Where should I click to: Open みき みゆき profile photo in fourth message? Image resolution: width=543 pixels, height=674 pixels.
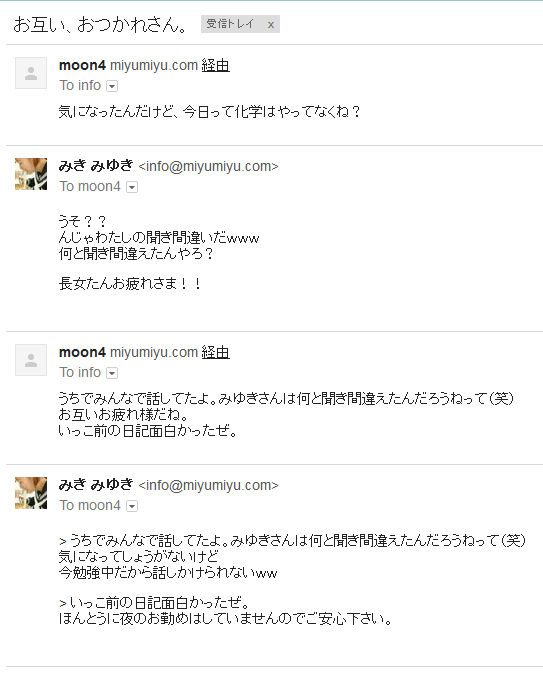click(x=31, y=493)
